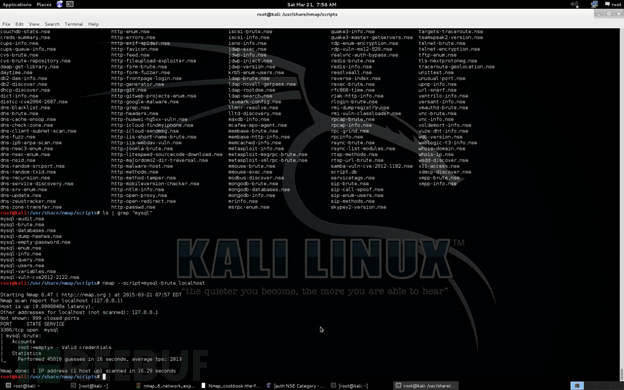Screen dimensions: 624x390
Task: Open the Terminal menu
Action: pyautogui.click(x=74, y=24)
